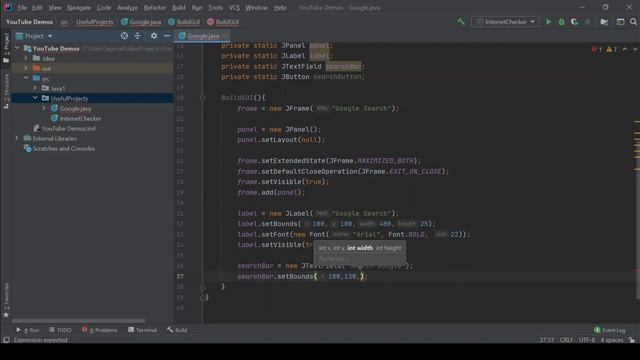Open Project Structure icon
The image size is (640, 360).
coord(604,22)
